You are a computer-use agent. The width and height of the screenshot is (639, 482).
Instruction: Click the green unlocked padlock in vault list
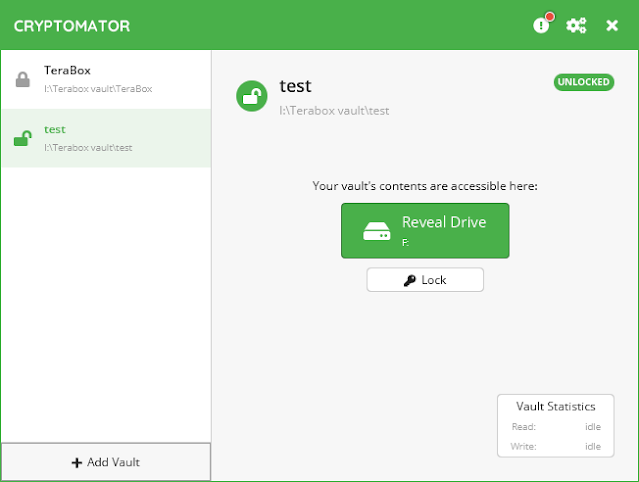tap(23, 138)
